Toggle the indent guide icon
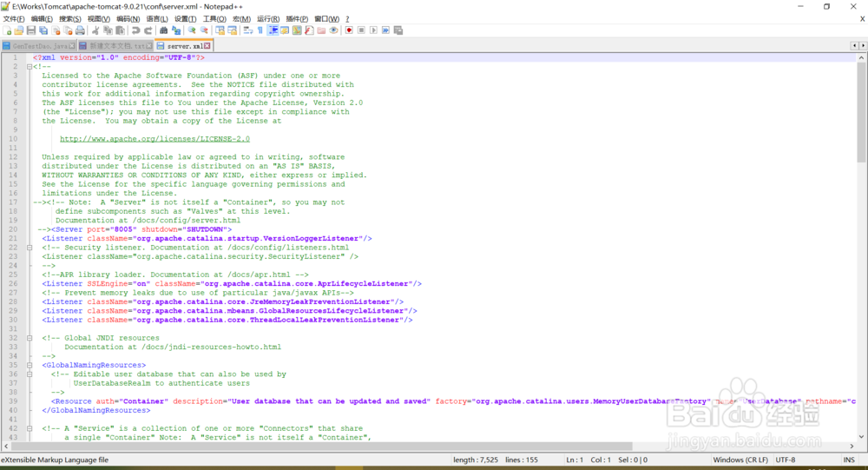This screenshot has height=470, width=868. point(273,30)
